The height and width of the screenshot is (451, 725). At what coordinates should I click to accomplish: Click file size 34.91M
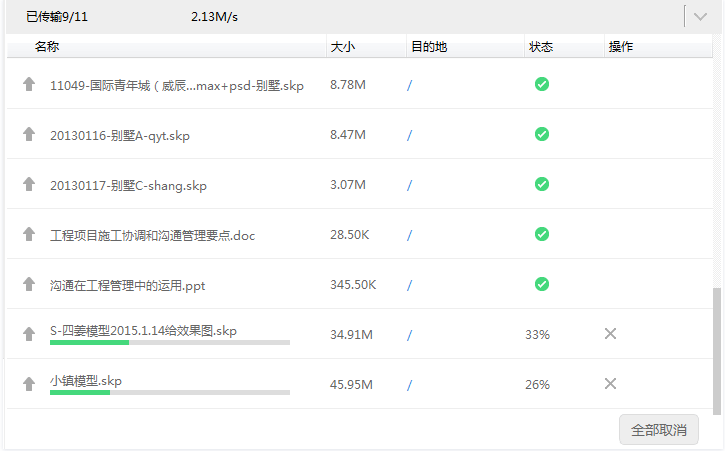(351, 334)
